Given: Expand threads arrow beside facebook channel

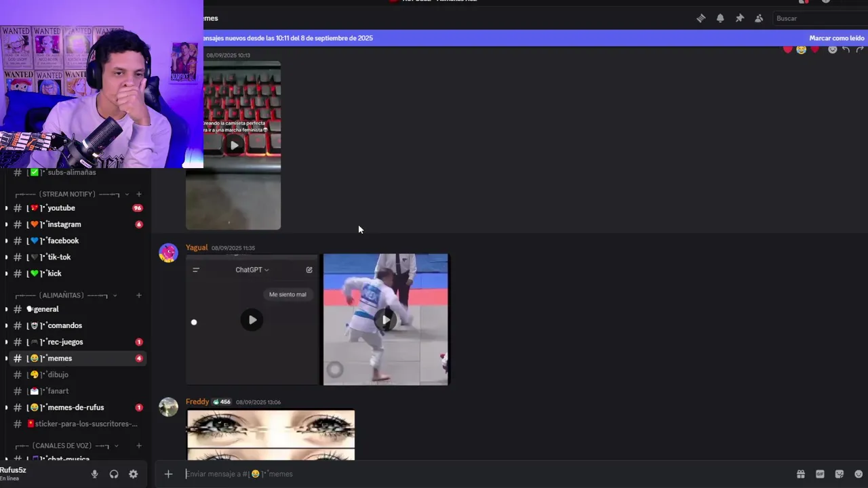Looking at the screenshot, I should point(6,241).
